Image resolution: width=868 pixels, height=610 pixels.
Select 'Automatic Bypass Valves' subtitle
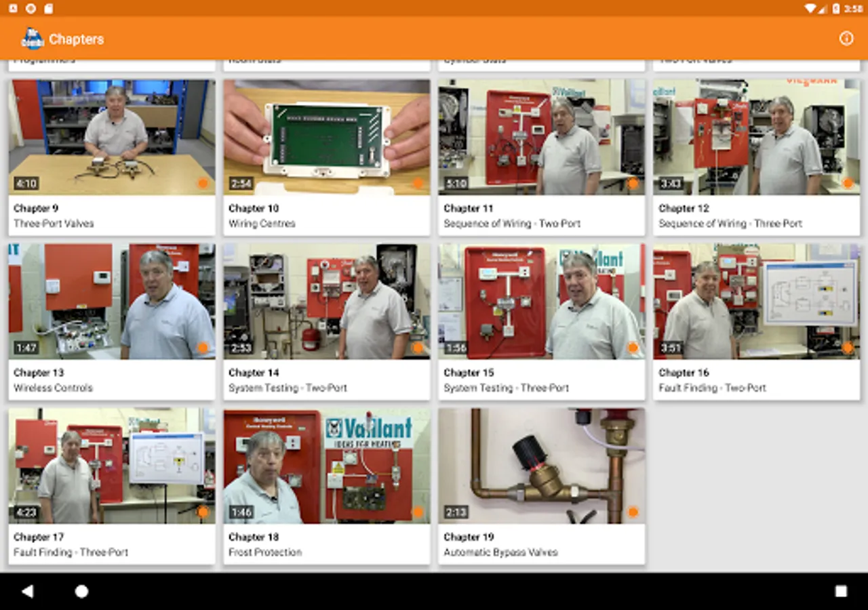[x=500, y=552]
